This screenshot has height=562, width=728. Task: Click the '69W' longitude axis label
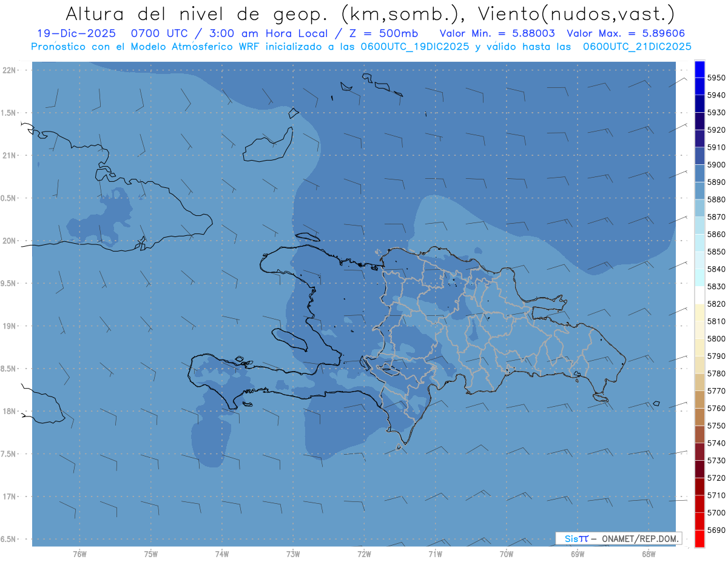tap(578, 554)
